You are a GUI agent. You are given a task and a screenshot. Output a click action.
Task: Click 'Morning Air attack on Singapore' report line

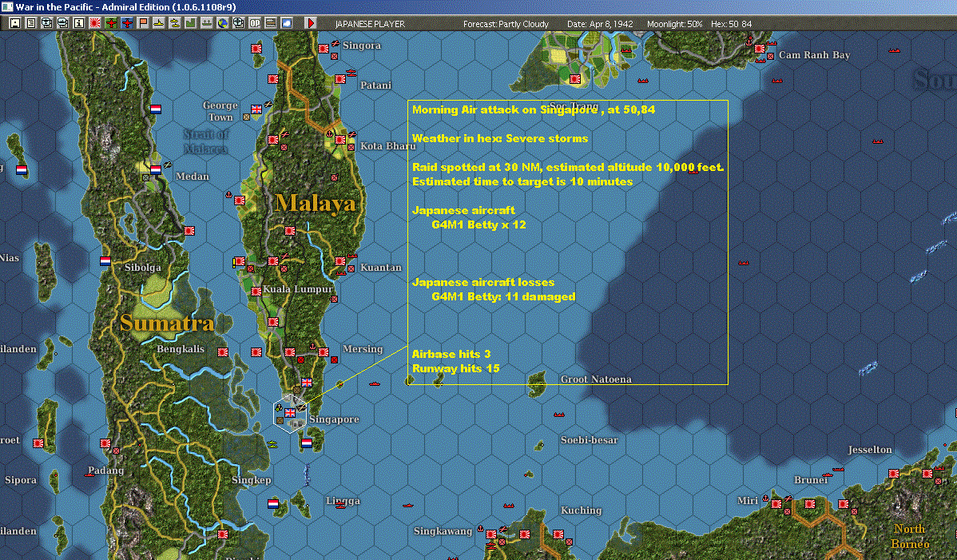(x=534, y=109)
